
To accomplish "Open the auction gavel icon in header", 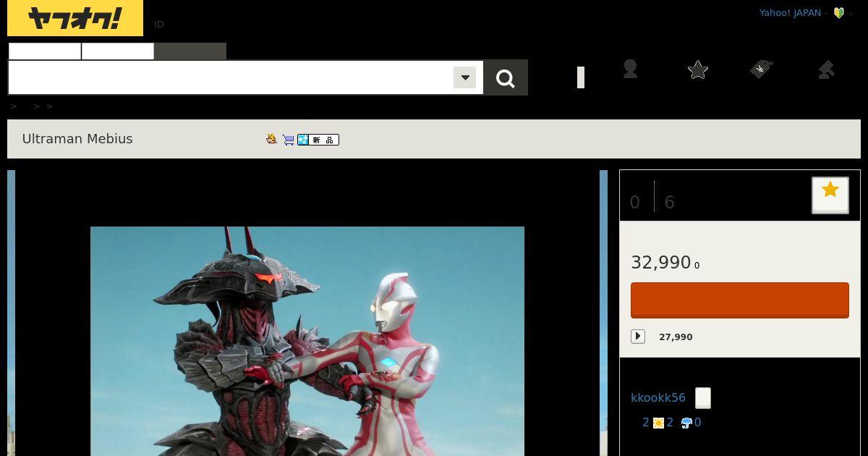I will [x=826, y=69].
